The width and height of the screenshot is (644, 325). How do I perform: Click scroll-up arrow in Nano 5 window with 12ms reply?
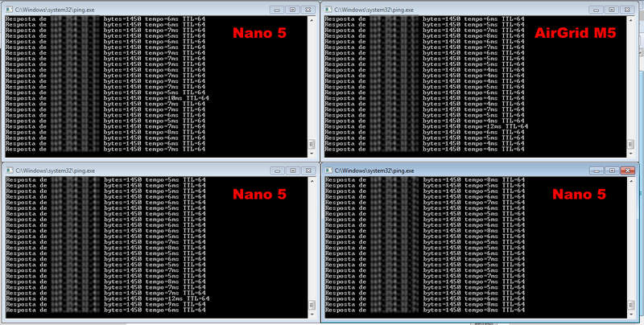click(x=312, y=181)
